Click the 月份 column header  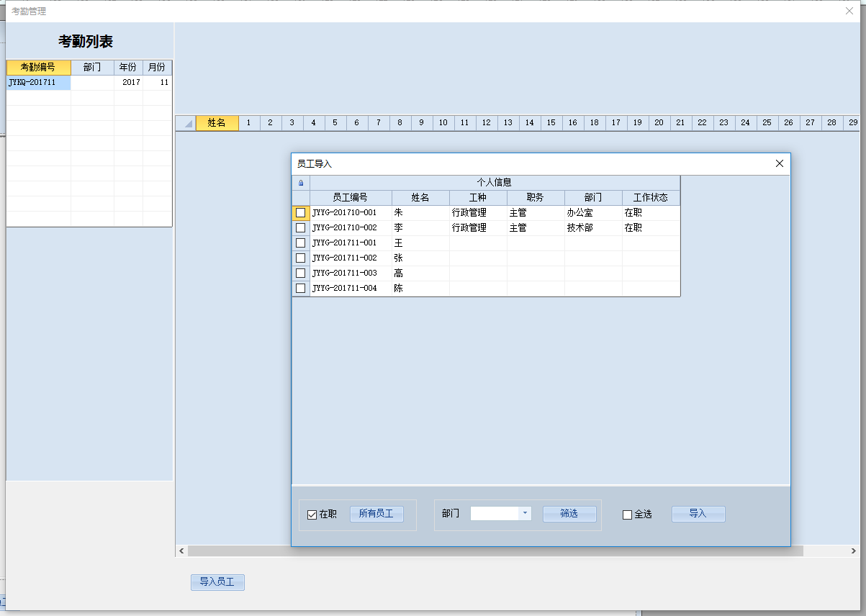point(156,67)
